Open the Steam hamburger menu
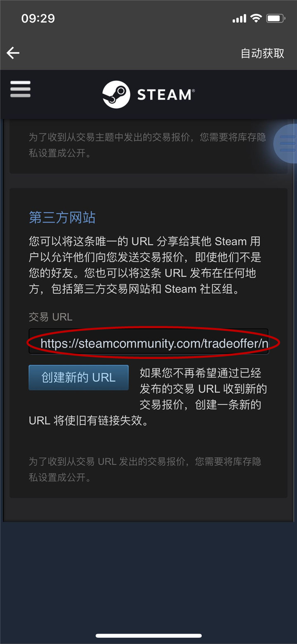 click(x=20, y=89)
